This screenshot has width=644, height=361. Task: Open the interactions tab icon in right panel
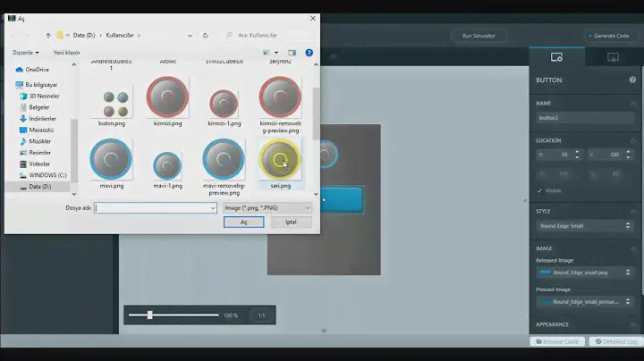[x=613, y=57]
